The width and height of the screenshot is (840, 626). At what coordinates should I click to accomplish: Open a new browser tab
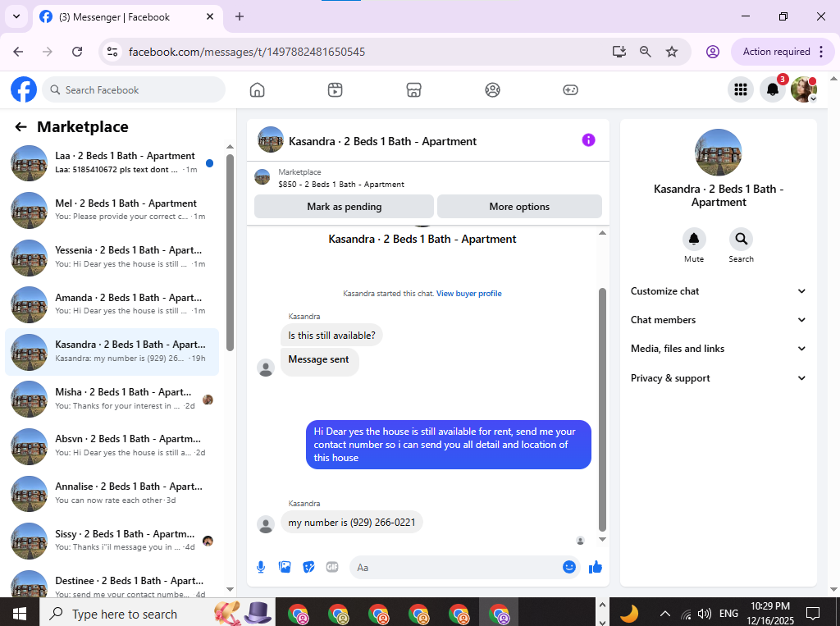click(x=240, y=16)
